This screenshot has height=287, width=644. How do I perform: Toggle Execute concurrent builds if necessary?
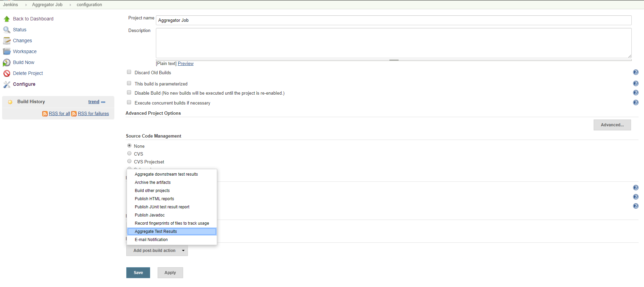tap(129, 102)
